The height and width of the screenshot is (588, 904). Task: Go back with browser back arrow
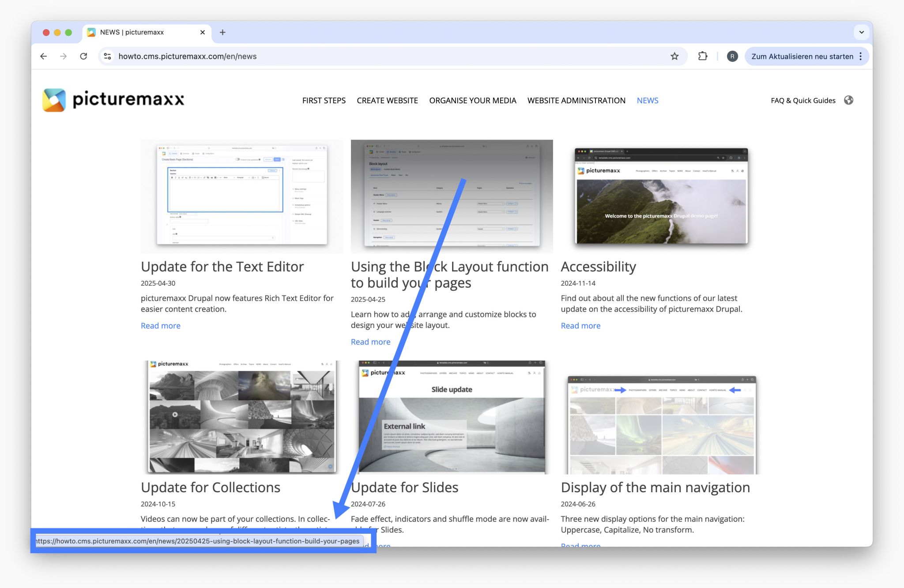[x=43, y=56]
